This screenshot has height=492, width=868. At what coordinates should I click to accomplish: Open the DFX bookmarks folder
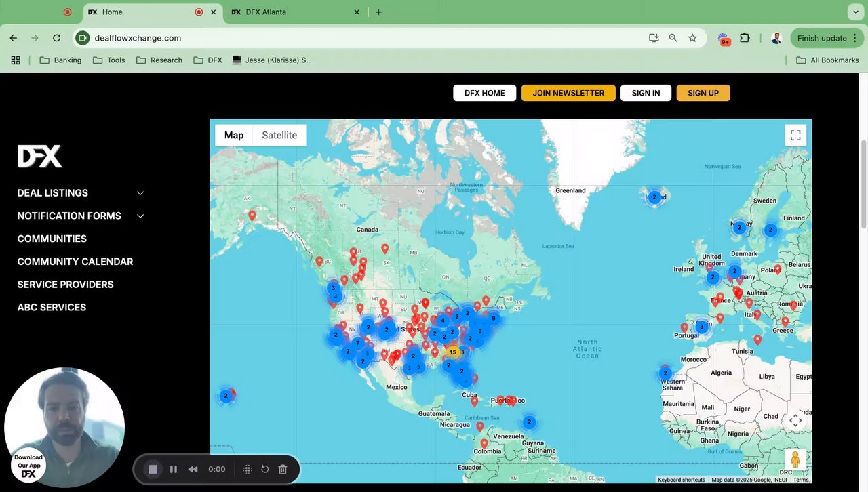208,60
